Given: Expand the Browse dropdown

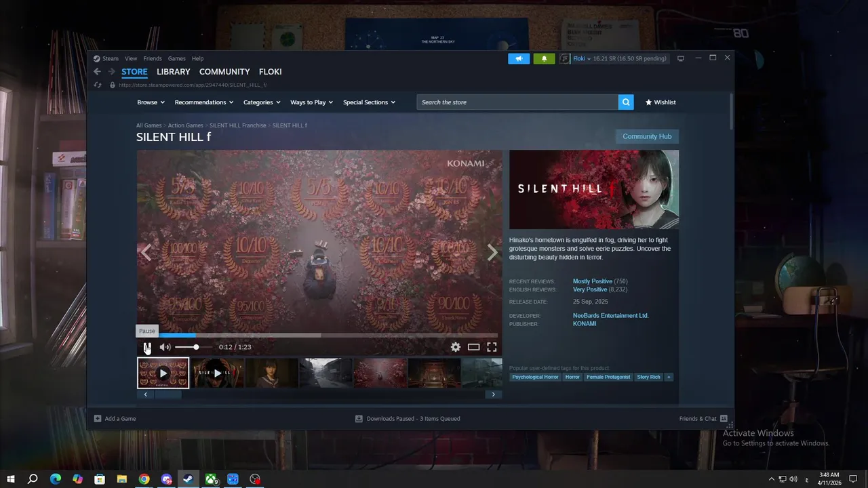Looking at the screenshot, I should 151,102.
